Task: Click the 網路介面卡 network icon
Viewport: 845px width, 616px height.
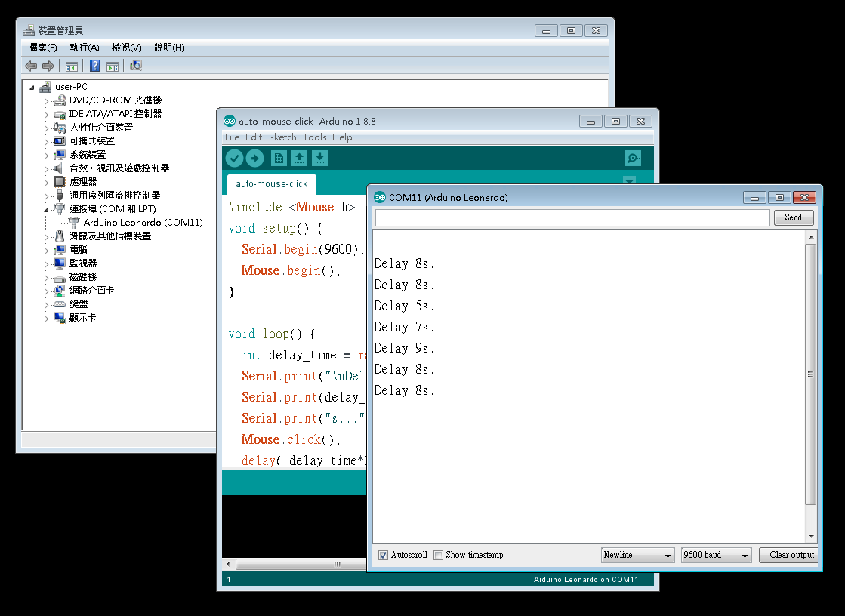Action: [x=60, y=291]
